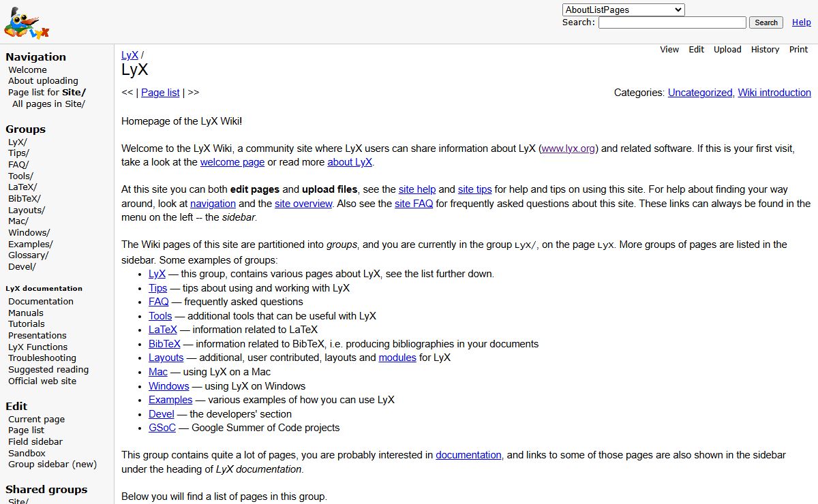Open the Uncategorized category link
The image size is (818, 504).
click(x=700, y=93)
